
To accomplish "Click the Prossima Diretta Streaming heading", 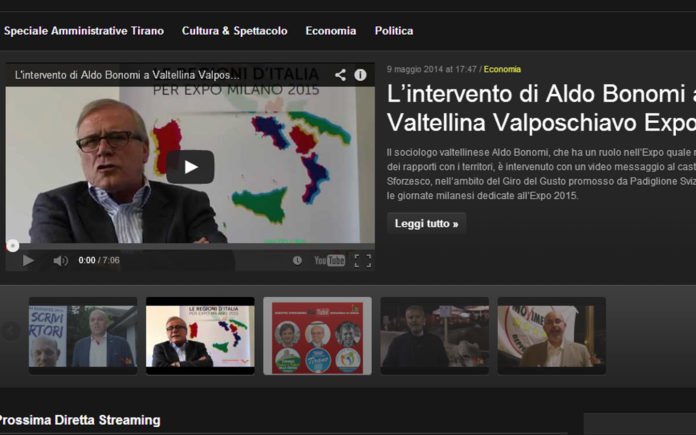I will pyautogui.click(x=79, y=420).
